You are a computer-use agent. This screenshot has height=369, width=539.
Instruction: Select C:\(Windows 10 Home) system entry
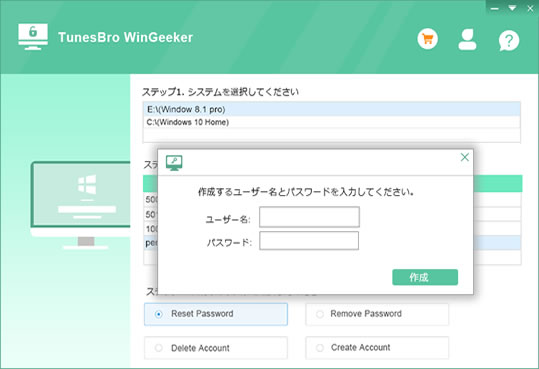[332, 122]
